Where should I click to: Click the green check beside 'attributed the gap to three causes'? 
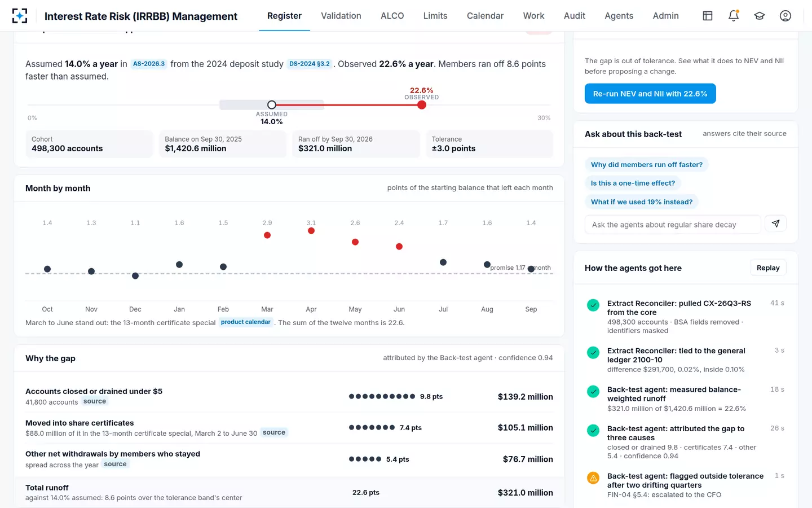click(x=593, y=430)
